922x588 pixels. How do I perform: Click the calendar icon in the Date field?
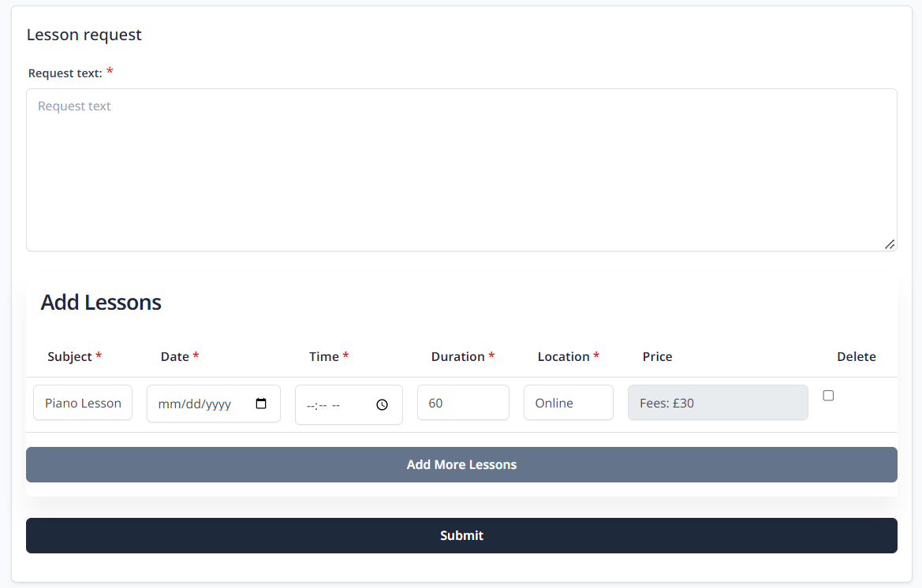click(x=261, y=403)
